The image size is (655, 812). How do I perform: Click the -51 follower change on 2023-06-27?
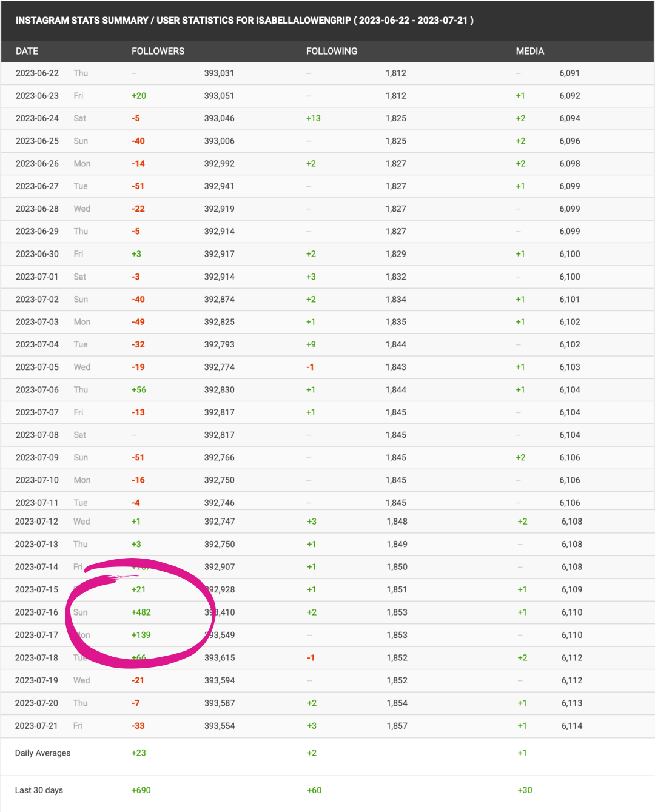[x=138, y=186]
